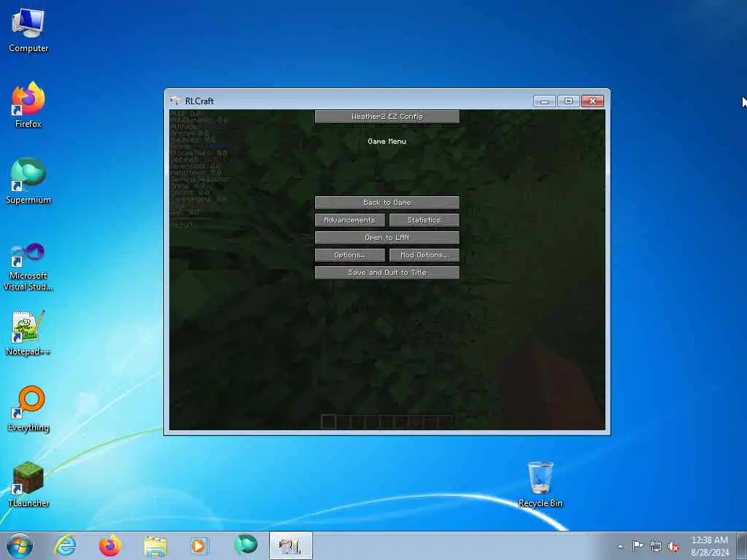Select the Recycle Bin icon
Screen dimensions: 747x560
[541, 484]
